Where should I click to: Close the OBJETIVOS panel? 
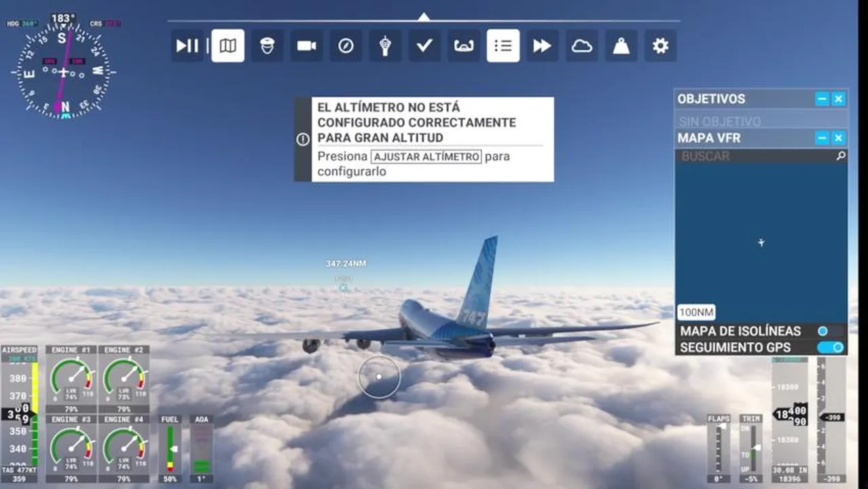pos(839,98)
